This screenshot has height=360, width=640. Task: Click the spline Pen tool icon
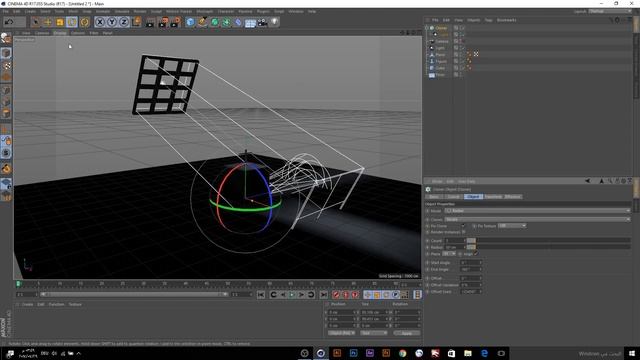pyautogui.click(x=202, y=22)
